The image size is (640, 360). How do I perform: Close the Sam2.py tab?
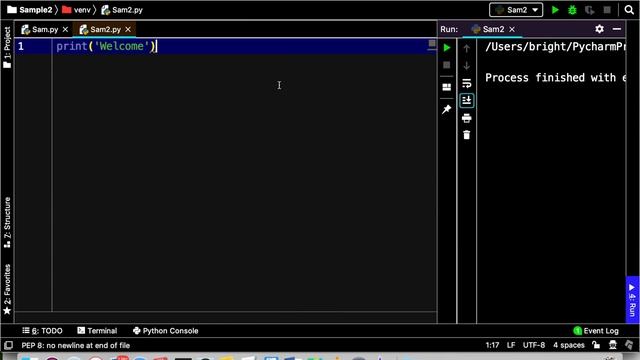tap(128, 29)
